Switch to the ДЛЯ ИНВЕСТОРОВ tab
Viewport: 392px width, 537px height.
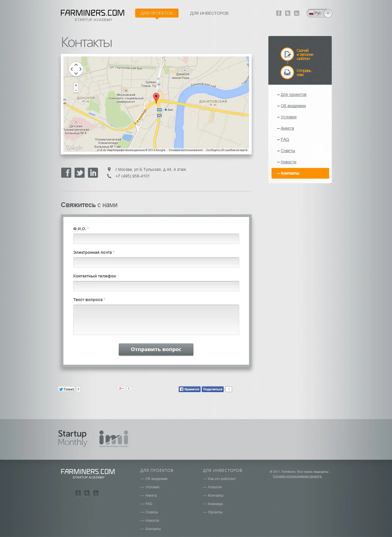tap(209, 13)
